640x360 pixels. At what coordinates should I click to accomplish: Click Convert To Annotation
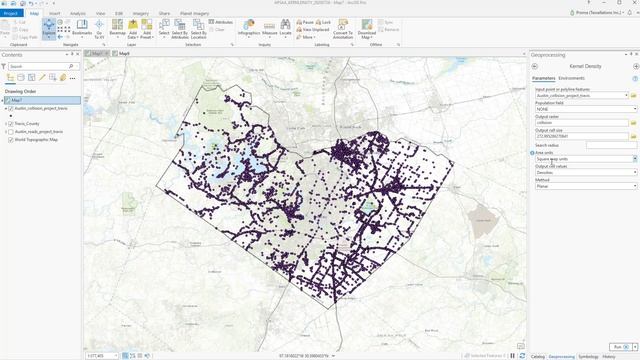[343, 29]
